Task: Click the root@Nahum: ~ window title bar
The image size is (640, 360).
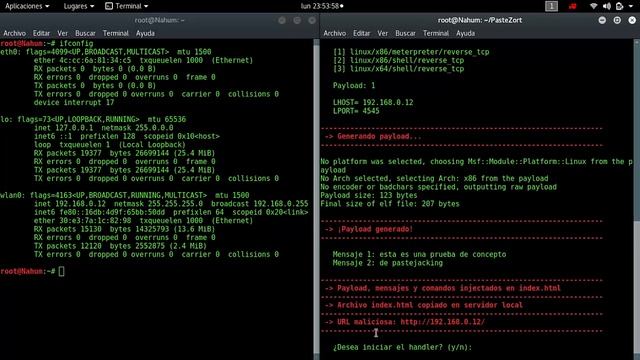Action: [160, 20]
